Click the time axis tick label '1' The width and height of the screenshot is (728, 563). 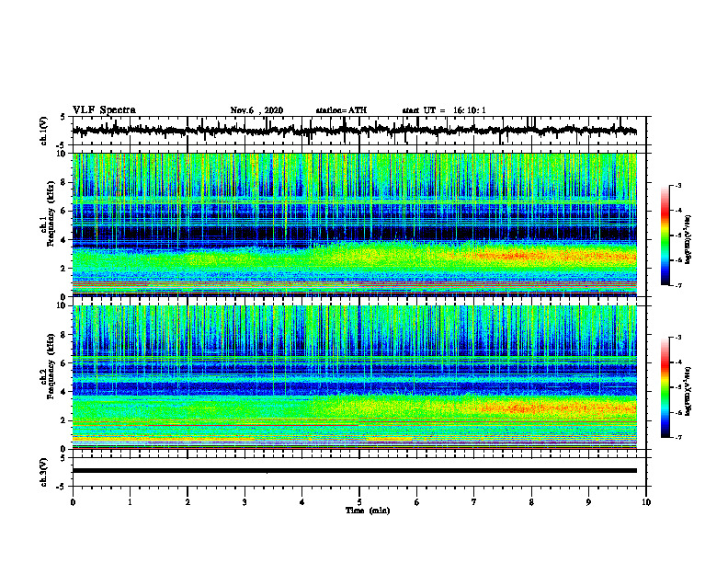(130, 502)
